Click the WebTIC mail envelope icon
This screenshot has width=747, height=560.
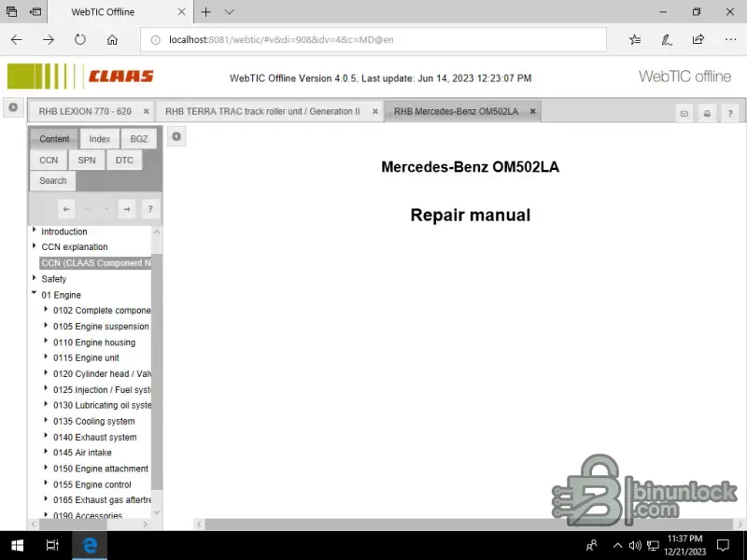pyautogui.click(x=684, y=113)
